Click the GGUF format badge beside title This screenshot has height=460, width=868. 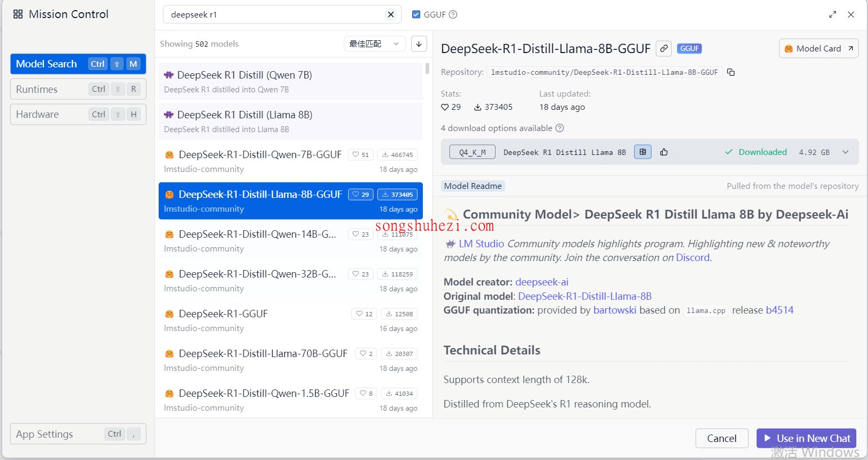coord(689,48)
